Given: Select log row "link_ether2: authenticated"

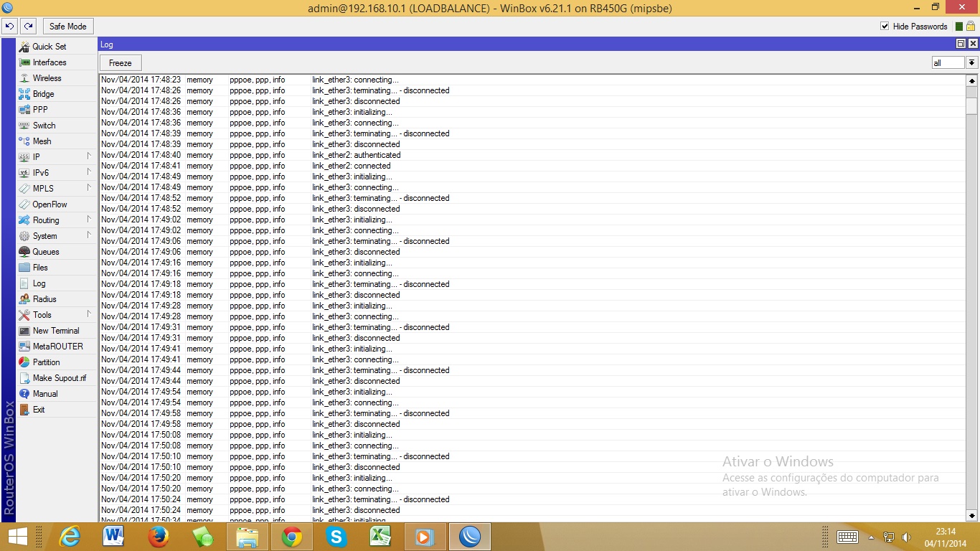Looking at the screenshot, I should point(532,155).
